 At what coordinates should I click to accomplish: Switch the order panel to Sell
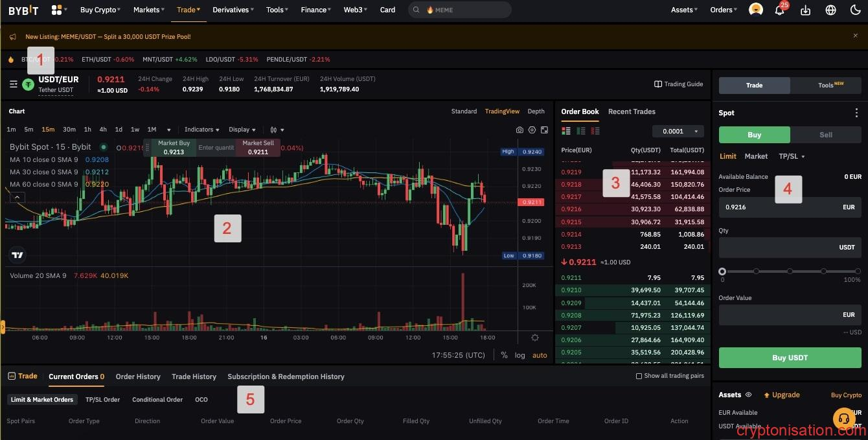825,134
